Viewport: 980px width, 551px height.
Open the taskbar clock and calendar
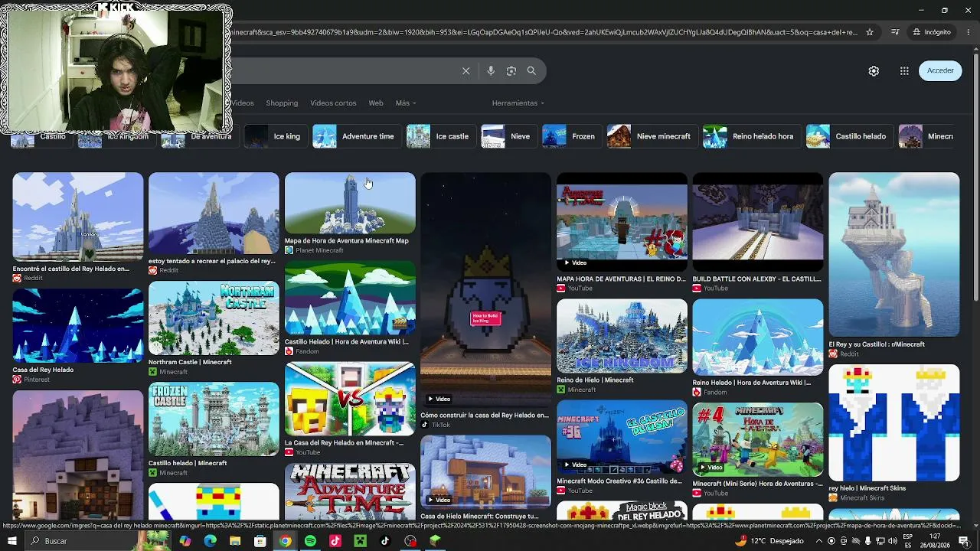936,541
